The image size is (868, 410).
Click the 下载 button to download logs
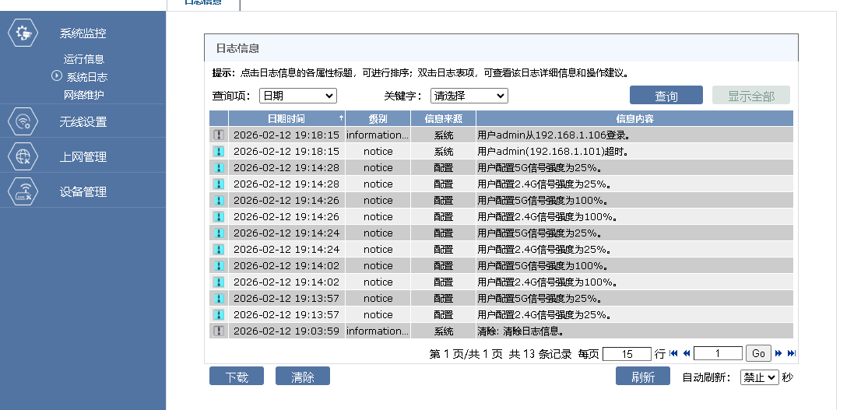(x=237, y=377)
